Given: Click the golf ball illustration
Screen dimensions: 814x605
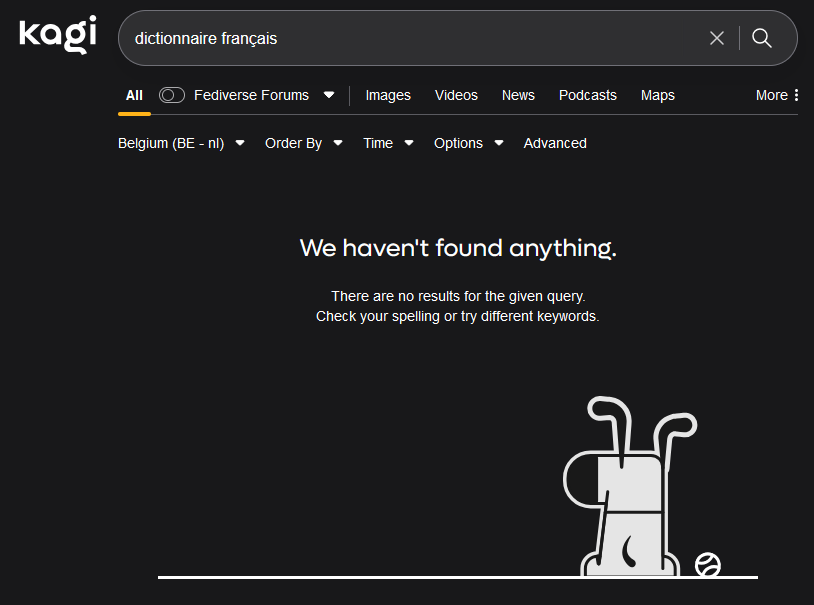Looking at the screenshot, I should tap(708, 565).
